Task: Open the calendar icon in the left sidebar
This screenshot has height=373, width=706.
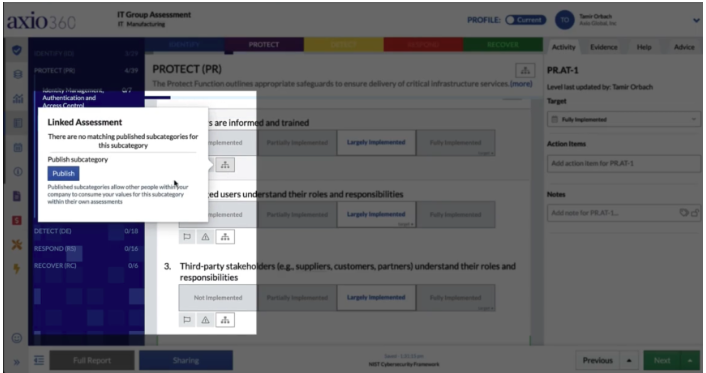Action: (x=18, y=147)
